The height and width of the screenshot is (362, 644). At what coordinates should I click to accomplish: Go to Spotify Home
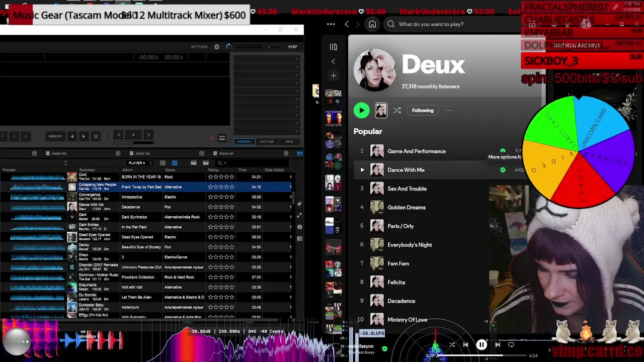(372, 24)
